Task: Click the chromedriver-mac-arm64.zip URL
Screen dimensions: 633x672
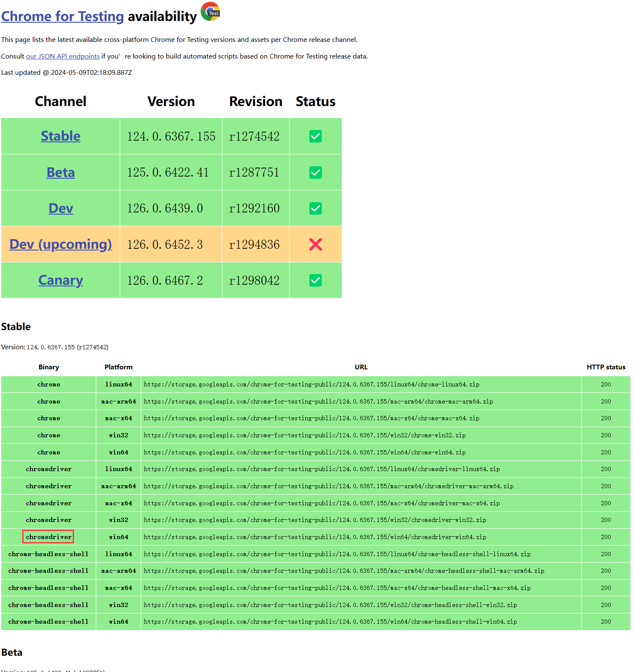Action: [x=328, y=486]
